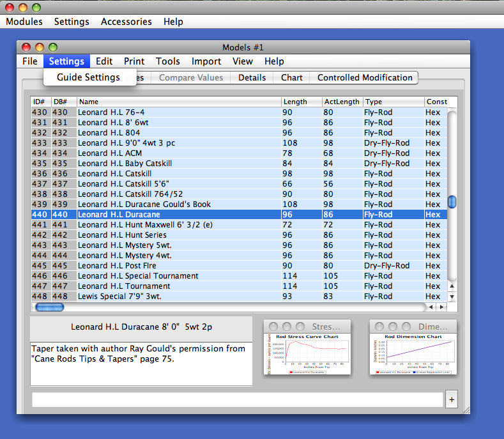Image resolution: width=504 pixels, height=439 pixels.
Task: Click the horizontal scrollbar left arrow
Action: (431, 307)
